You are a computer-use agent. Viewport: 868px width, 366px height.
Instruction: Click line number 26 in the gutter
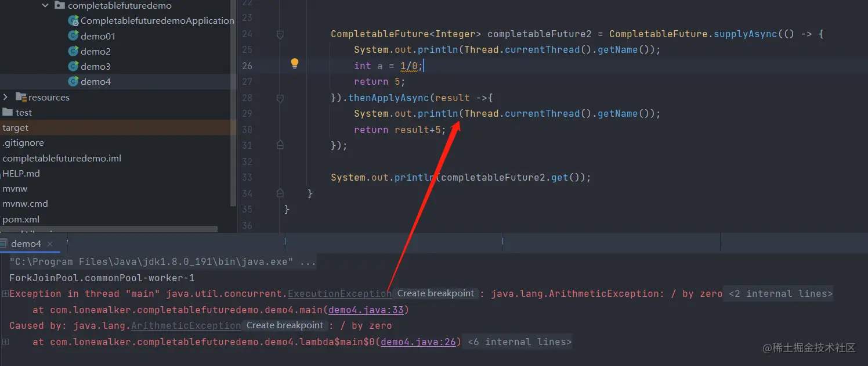point(247,66)
